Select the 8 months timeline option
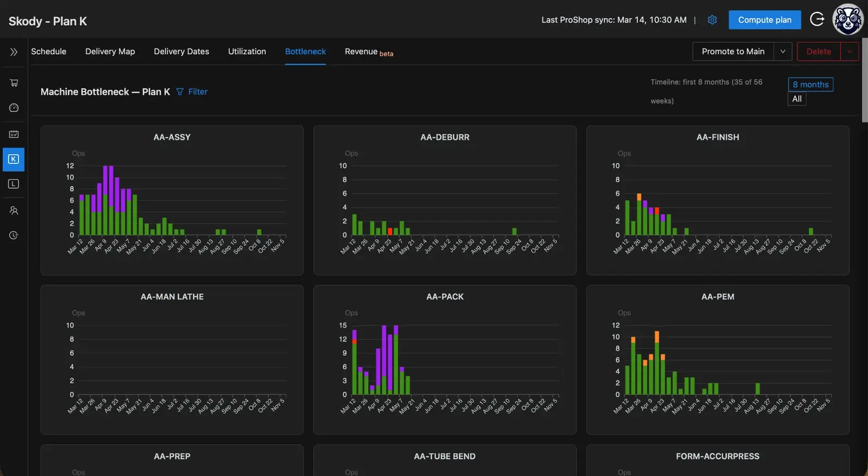Screen dimensions: 868x476 tap(810, 85)
